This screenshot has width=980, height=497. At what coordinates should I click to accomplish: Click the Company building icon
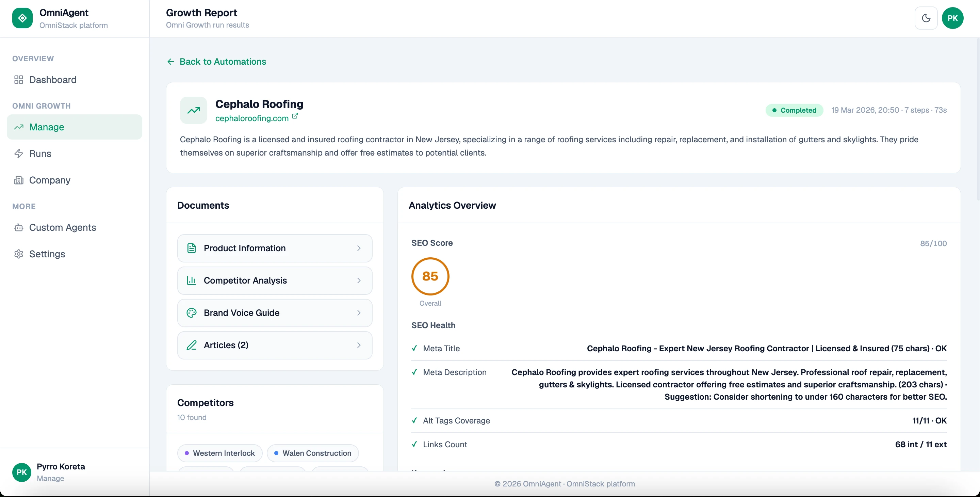[19, 180]
